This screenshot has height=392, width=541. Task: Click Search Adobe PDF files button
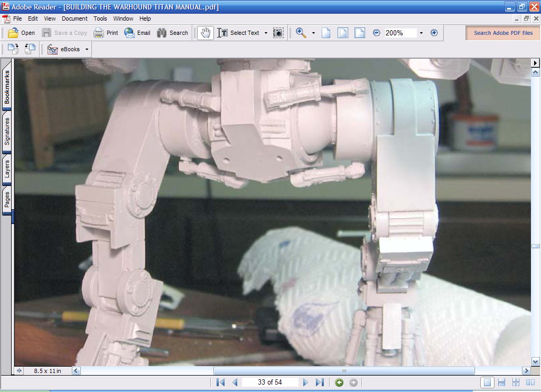pyautogui.click(x=503, y=33)
